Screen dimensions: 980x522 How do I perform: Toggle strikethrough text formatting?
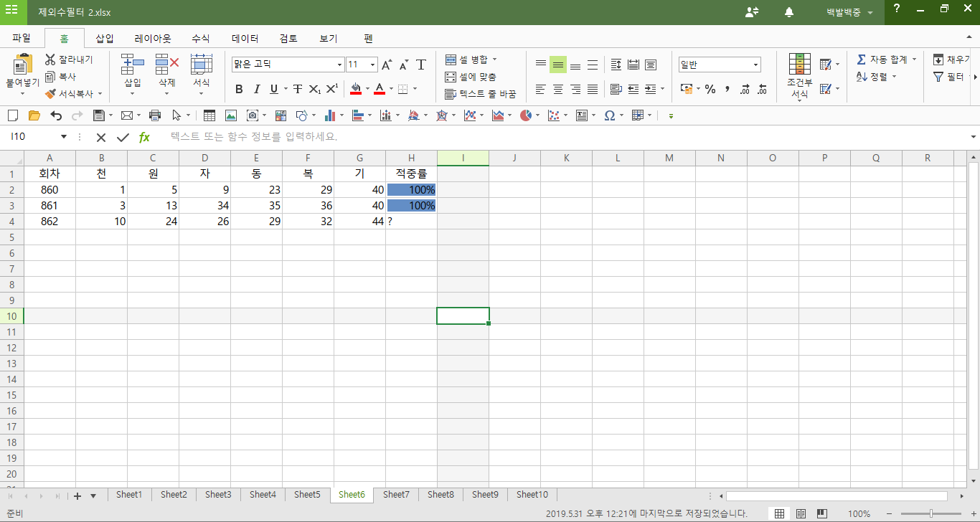(x=297, y=89)
